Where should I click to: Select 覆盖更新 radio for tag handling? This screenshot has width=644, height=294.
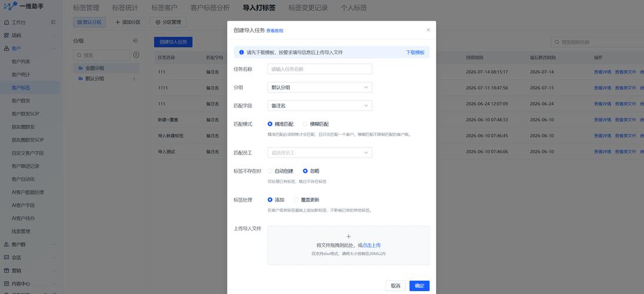click(x=296, y=200)
